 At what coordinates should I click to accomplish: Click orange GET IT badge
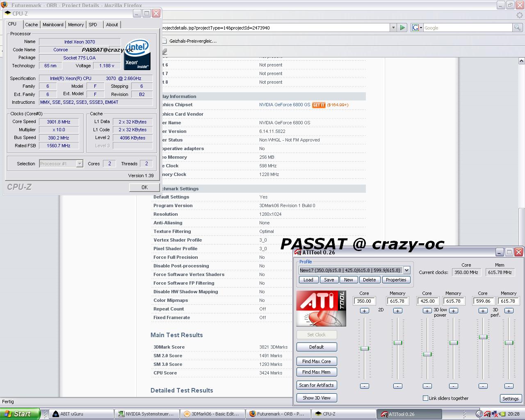[x=319, y=105]
